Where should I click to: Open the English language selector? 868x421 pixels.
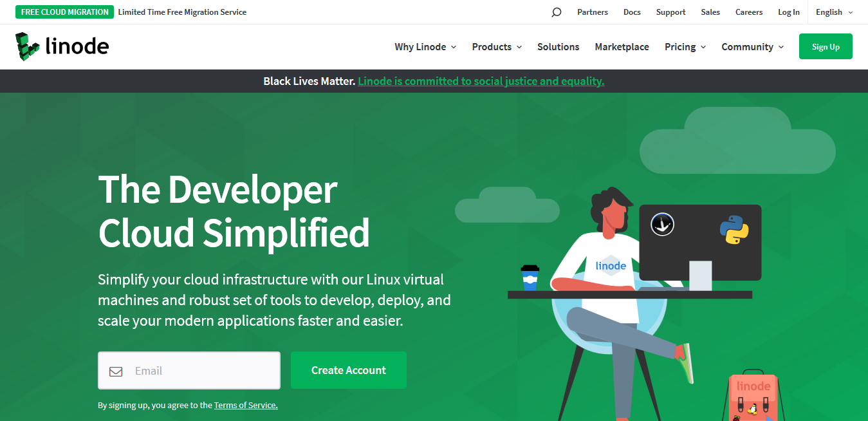click(835, 12)
